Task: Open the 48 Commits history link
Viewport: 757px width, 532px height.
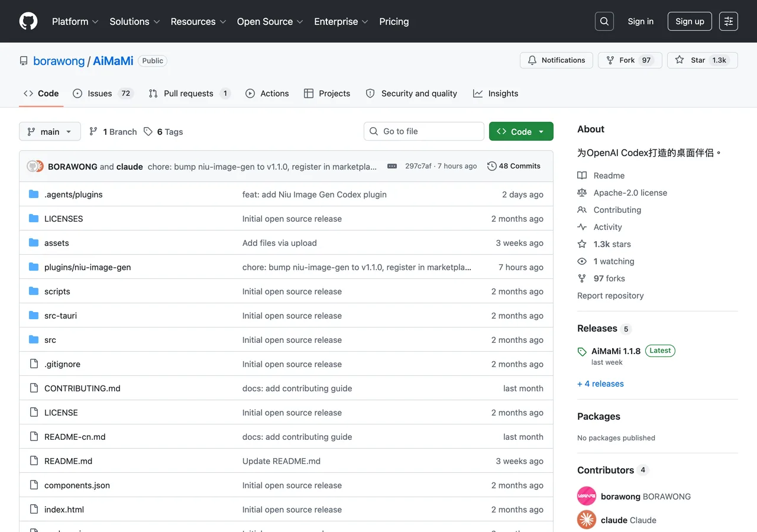Action: coord(514,166)
